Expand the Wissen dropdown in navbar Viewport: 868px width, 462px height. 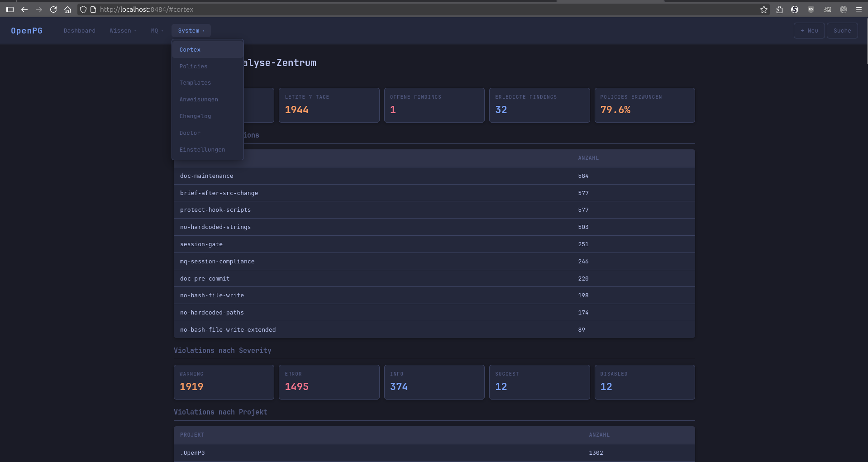[122, 31]
